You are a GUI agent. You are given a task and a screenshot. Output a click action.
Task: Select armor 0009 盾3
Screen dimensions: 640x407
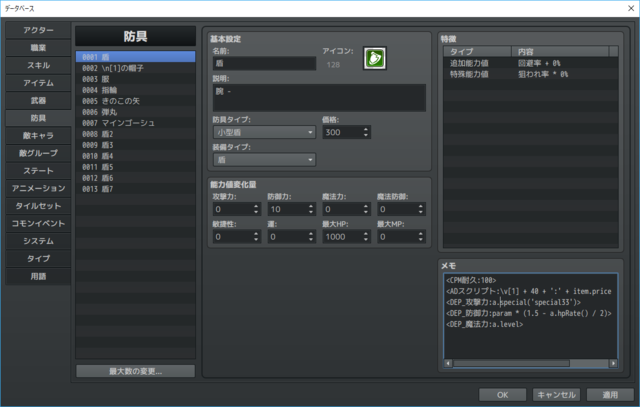[136, 145]
